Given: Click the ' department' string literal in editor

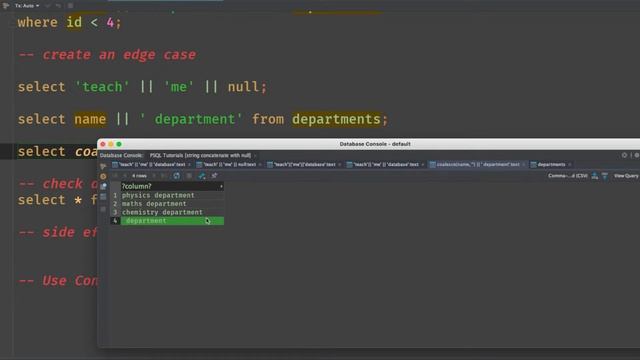Looking at the screenshot, I should point(191,119).
